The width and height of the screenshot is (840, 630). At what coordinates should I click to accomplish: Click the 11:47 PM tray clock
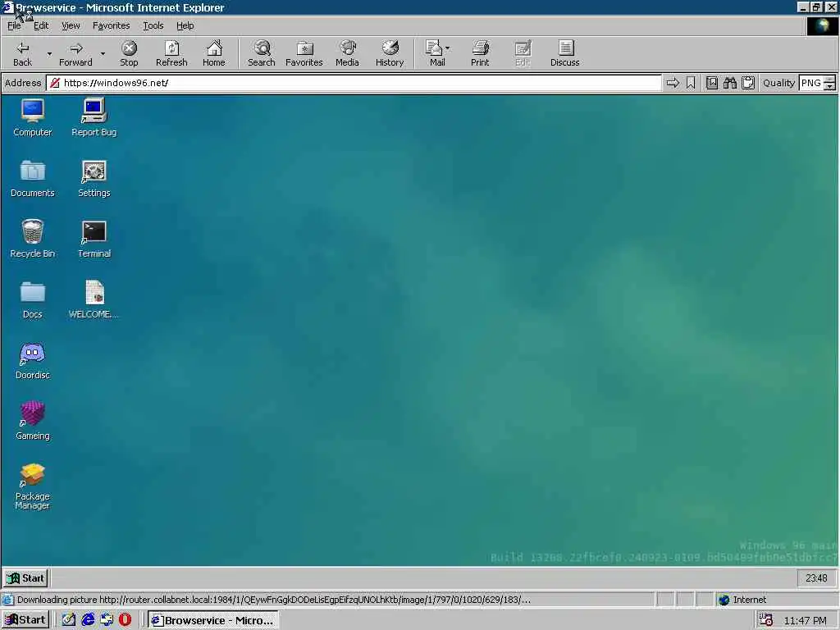[x=806, y=620]
